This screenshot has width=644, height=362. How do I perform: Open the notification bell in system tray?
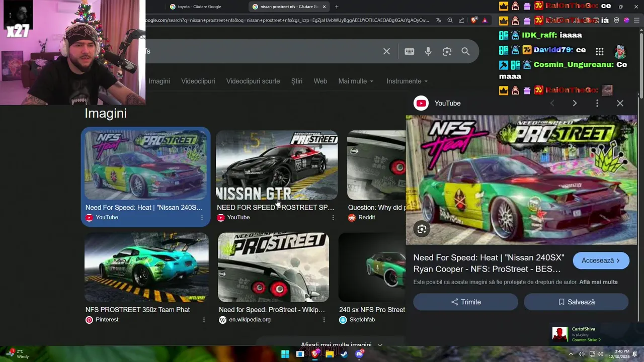click(635, 354)
